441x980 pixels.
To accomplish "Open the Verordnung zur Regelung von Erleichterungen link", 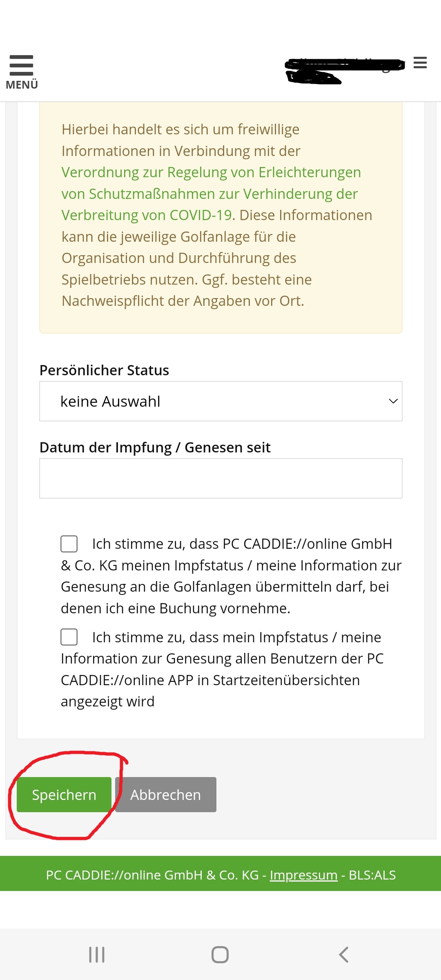I will 211,172.
